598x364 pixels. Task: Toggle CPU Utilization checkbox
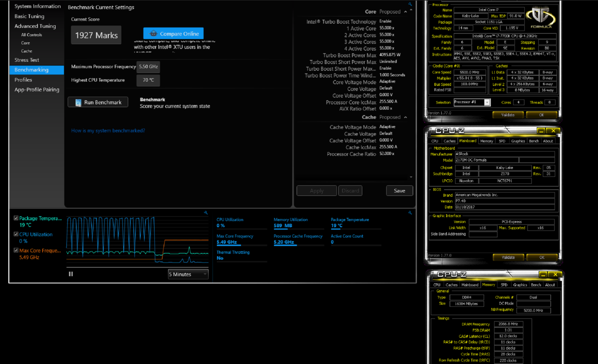(16, 234)
